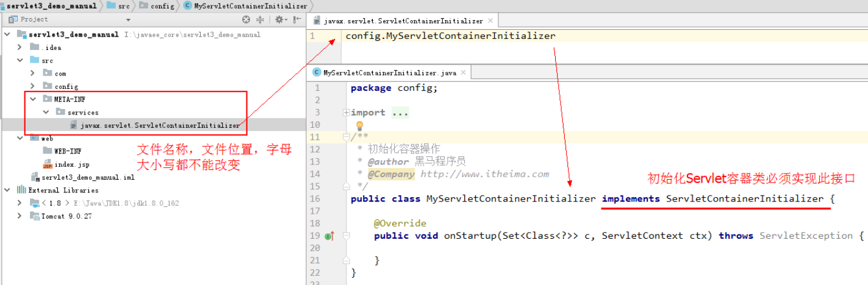Expand the Tomcat 9.0.27 library node
The height and width of the screenshot is (285, 868).
click(20, 216)
